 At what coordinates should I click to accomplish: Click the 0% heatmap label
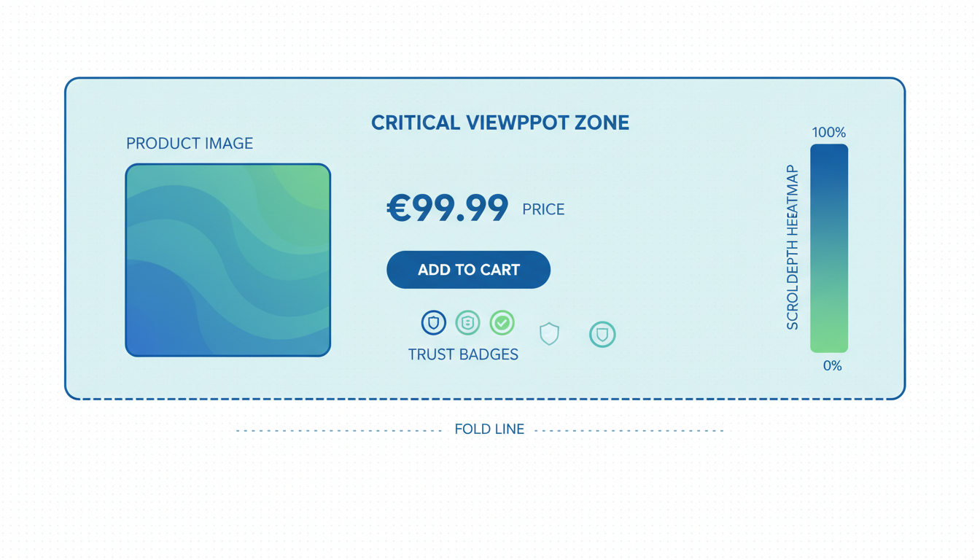832,366
